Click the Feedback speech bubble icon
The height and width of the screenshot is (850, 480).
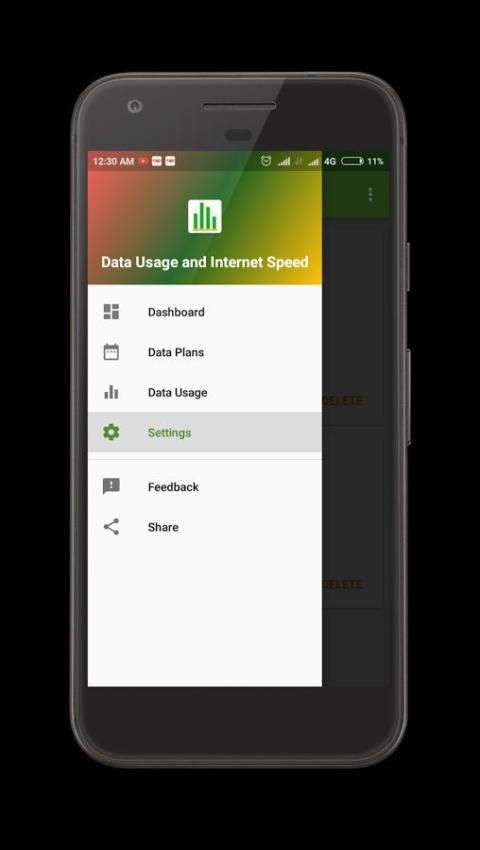pos(111,486)
